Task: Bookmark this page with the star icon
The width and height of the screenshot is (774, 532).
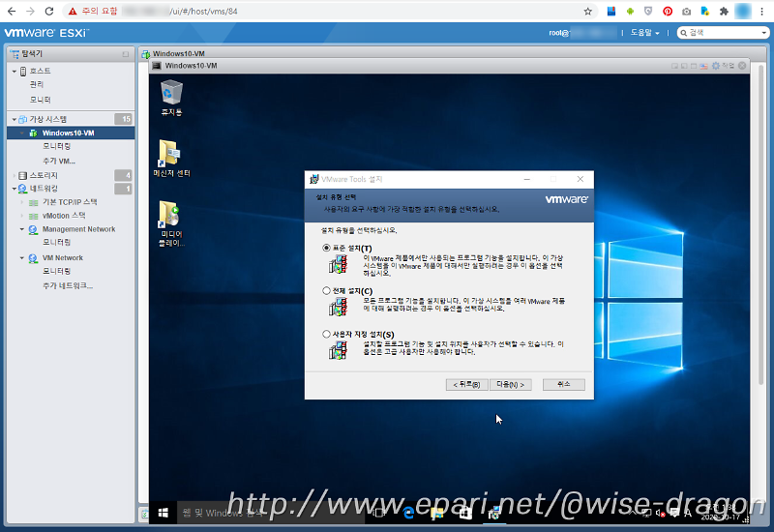Action: tap(587, 12)
